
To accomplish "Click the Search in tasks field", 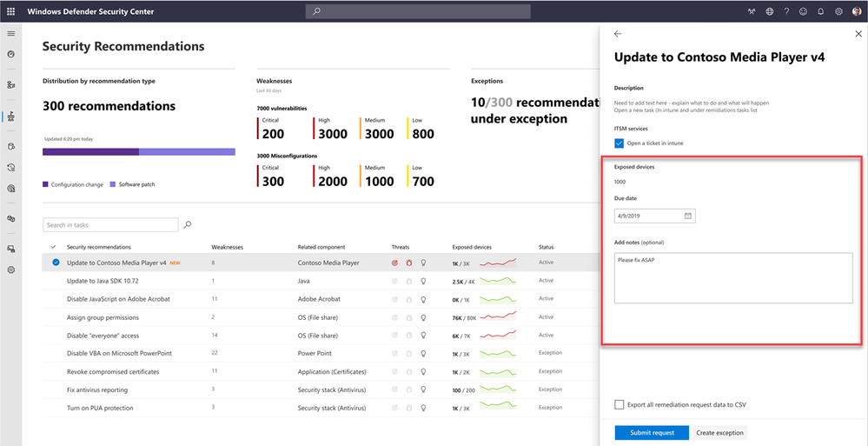I will point(110,225).
